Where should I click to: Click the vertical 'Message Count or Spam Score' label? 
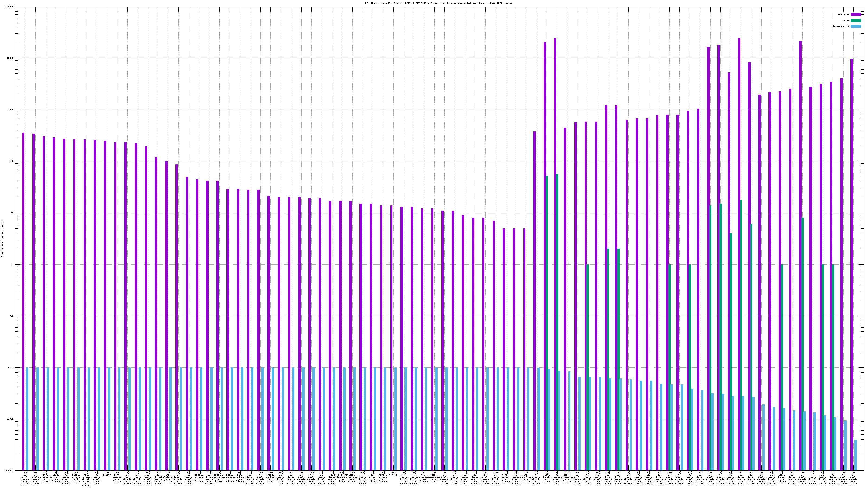[x=2, y=239]
